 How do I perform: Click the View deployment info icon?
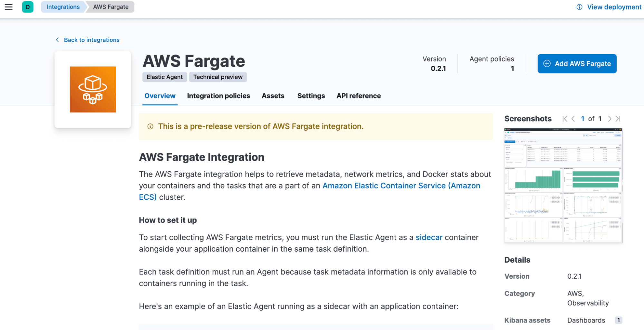(579, 7)
